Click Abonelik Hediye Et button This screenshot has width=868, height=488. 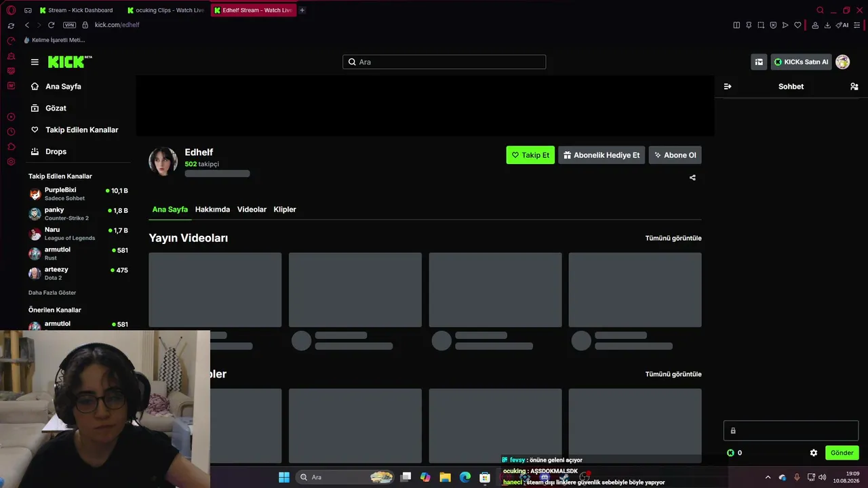point(601,155)
